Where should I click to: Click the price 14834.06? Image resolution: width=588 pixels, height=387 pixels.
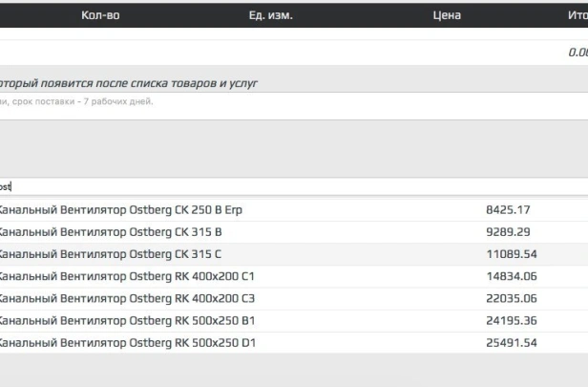tap(511, 276)
